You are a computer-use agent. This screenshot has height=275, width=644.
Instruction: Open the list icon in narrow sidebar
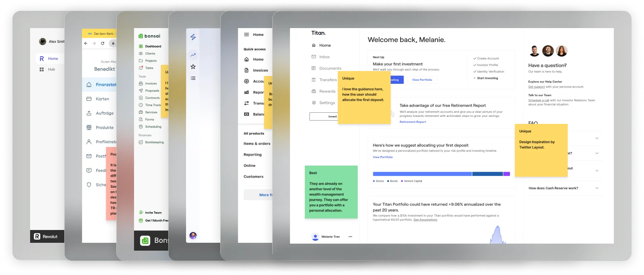tap(193, 78)
